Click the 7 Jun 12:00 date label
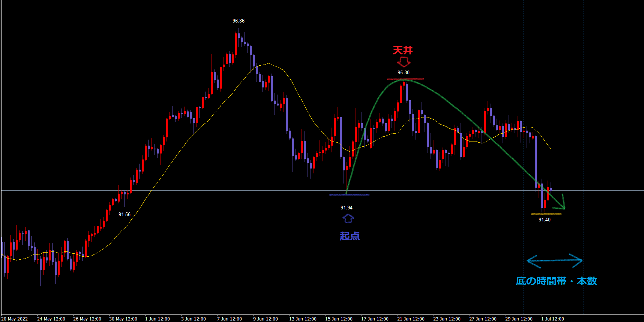Screen dimensions: 644x322 [229, 319]
